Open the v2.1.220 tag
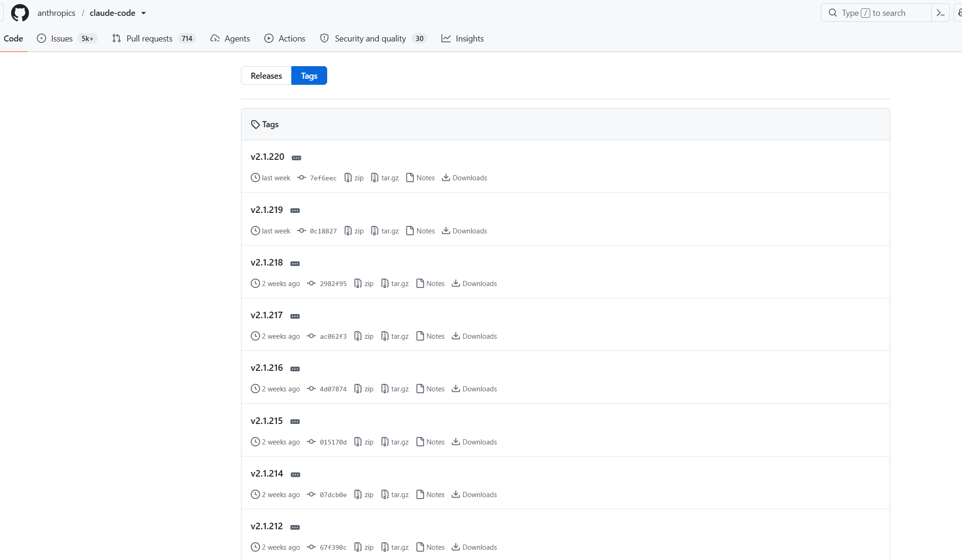Screen dimensions: 962x560 coord(268,157)
